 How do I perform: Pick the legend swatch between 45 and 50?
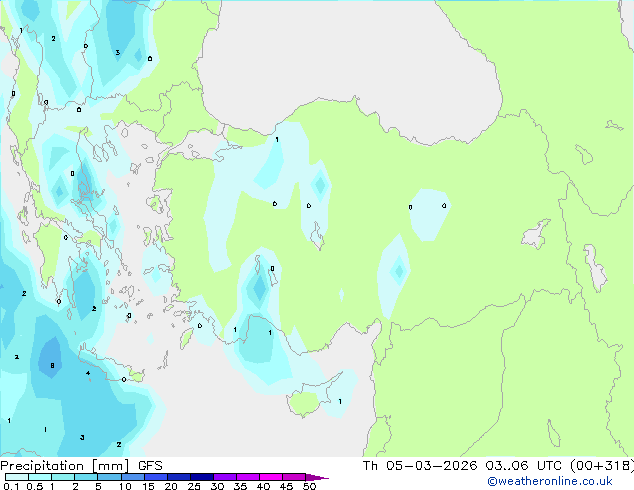[x=294, y=477]
